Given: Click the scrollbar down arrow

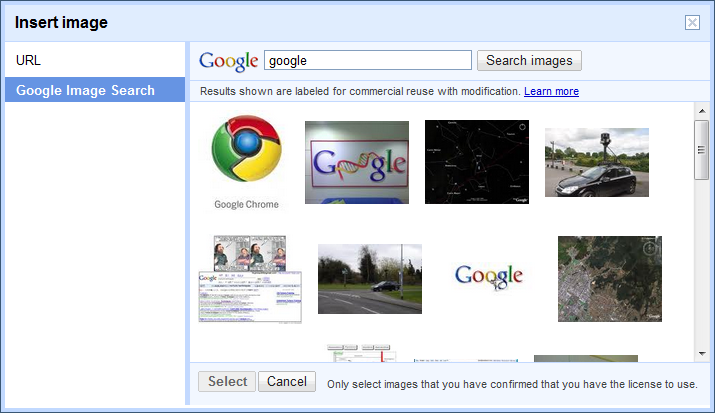Looking at the screenshot, I should (702, 354).
